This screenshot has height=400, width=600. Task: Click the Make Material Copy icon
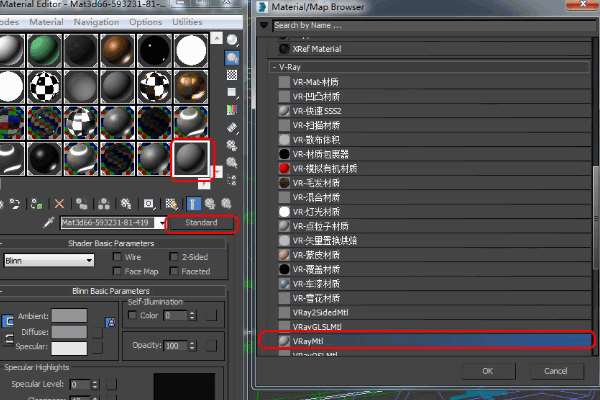click(81, 204)
